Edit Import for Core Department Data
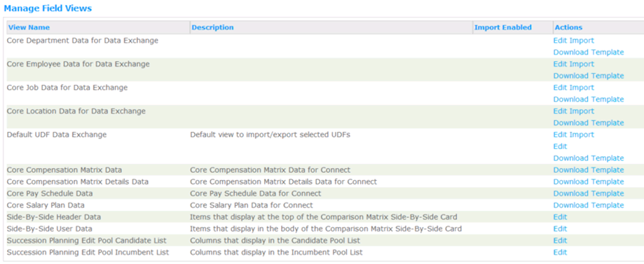Screen dimensions: 644x264 (x=573, y=41)
